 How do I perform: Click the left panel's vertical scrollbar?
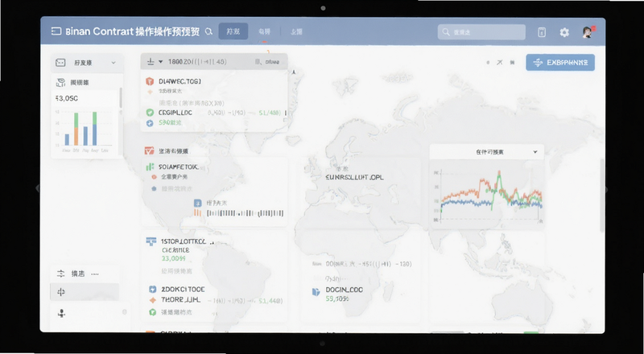pos(121,97)
